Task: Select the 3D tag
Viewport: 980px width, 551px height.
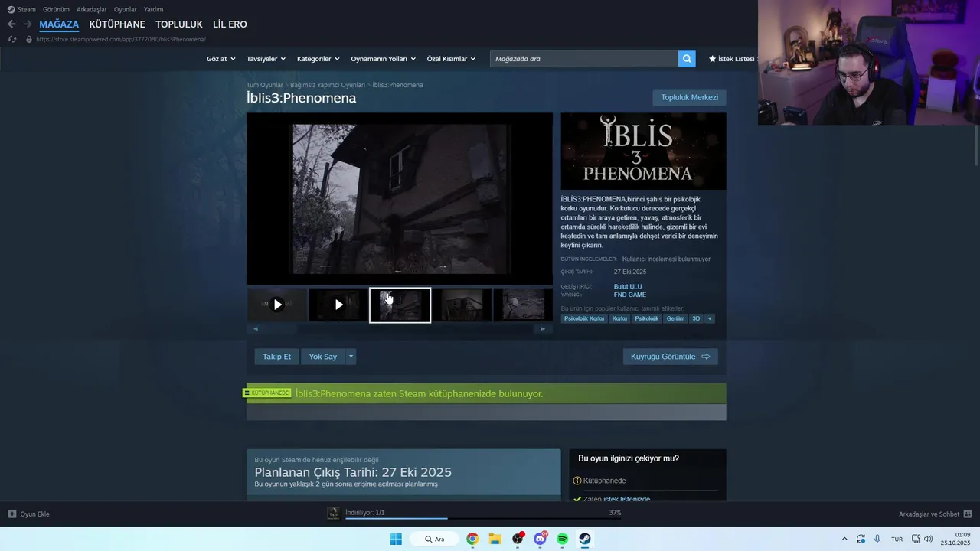Action: point(696,318)
